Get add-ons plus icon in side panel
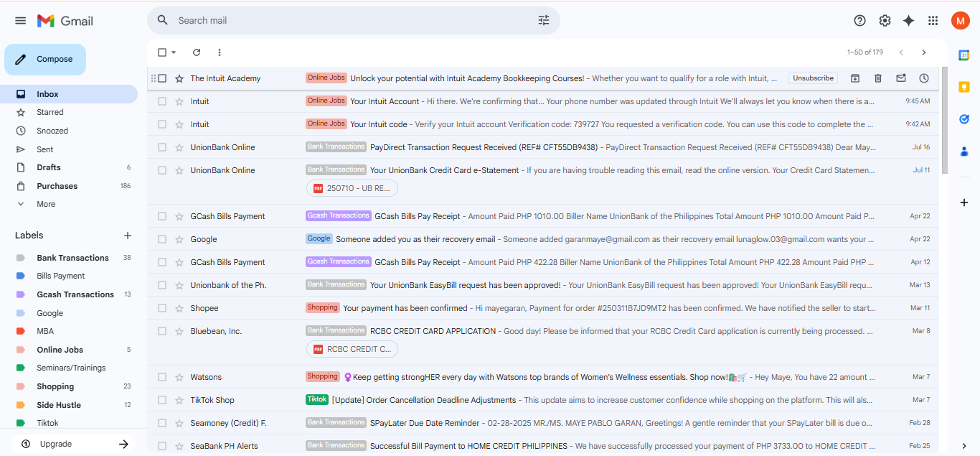The height and width of the screenshot is (456, 980). [x=964, y=203]
